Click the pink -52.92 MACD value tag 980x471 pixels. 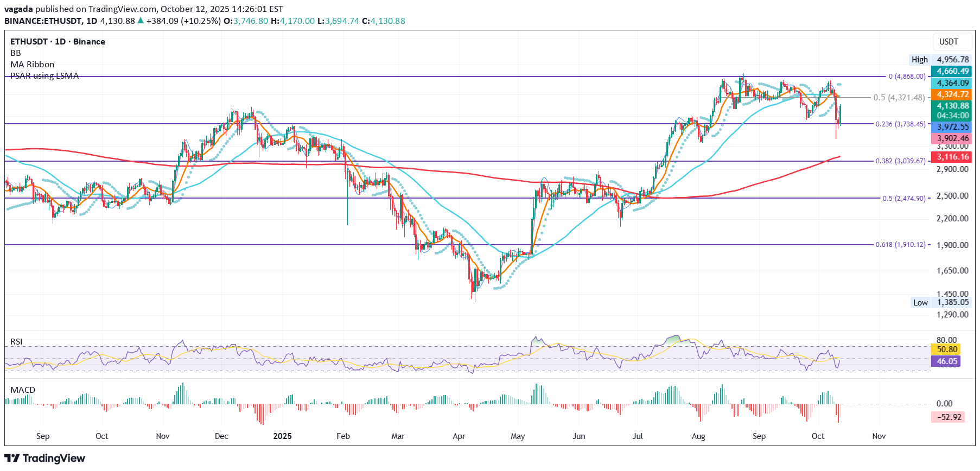[949, 417]
